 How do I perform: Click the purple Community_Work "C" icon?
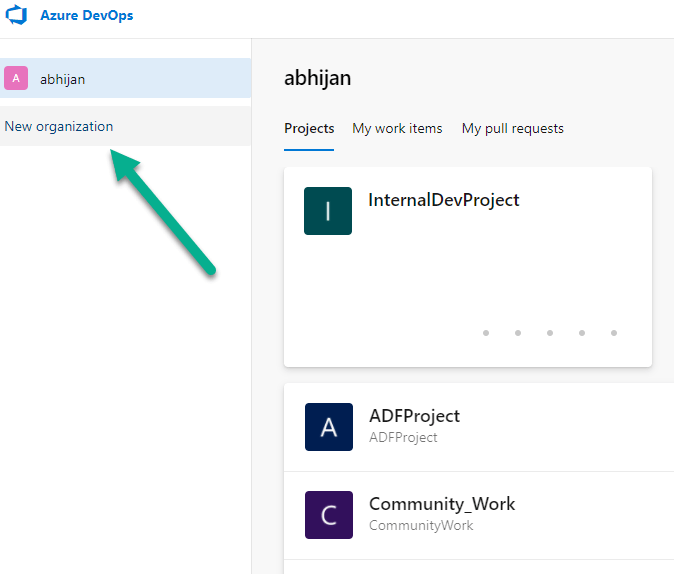tap(329, 515)
